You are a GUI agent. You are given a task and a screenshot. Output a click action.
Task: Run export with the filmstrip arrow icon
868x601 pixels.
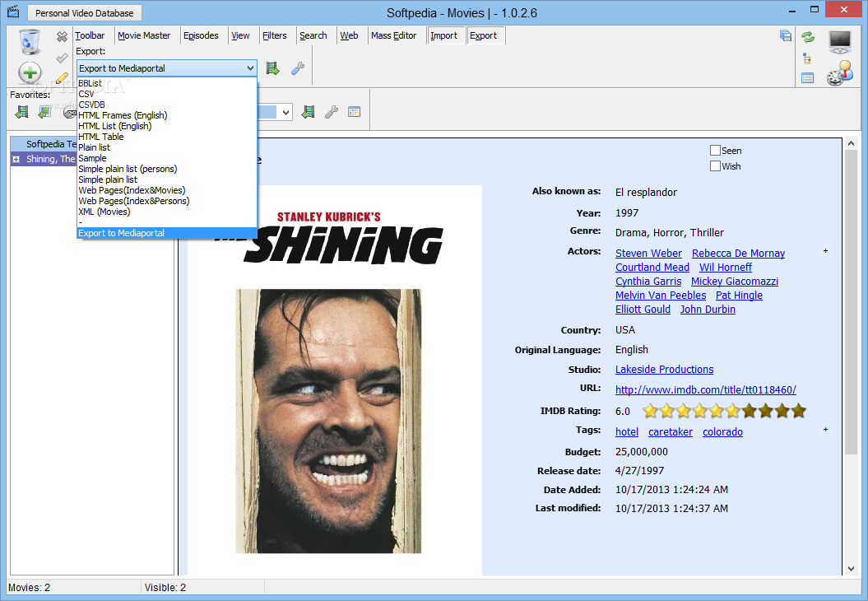tap(273, 68)
